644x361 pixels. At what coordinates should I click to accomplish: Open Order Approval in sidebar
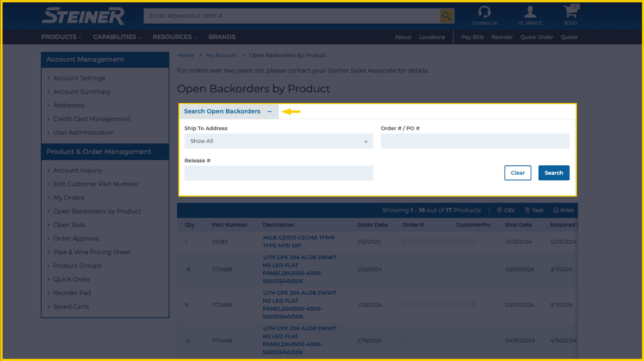click(76, 238)
